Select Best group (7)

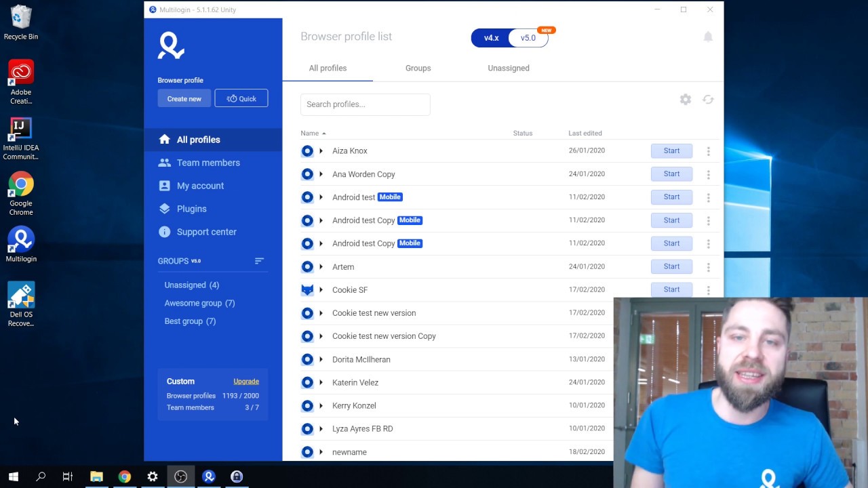click(x=190, y=321)
